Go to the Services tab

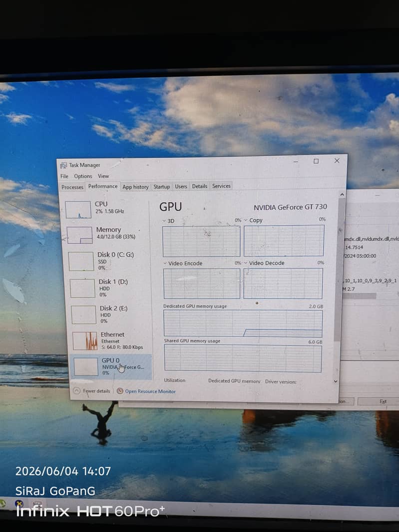tap(221, 186)
